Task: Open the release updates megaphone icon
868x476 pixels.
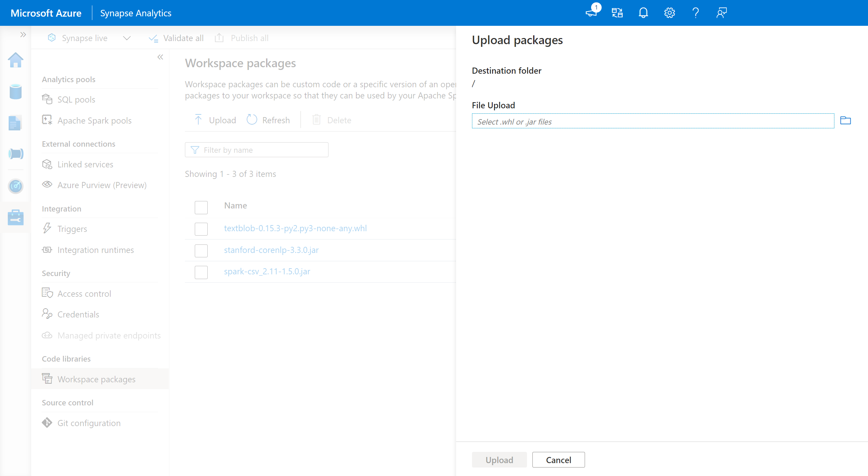Action: coord(591,13)
